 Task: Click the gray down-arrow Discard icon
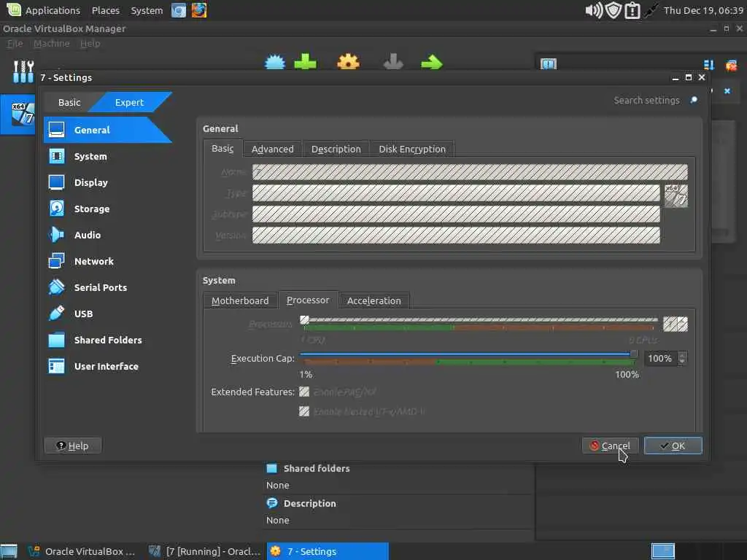pos(393,62)
